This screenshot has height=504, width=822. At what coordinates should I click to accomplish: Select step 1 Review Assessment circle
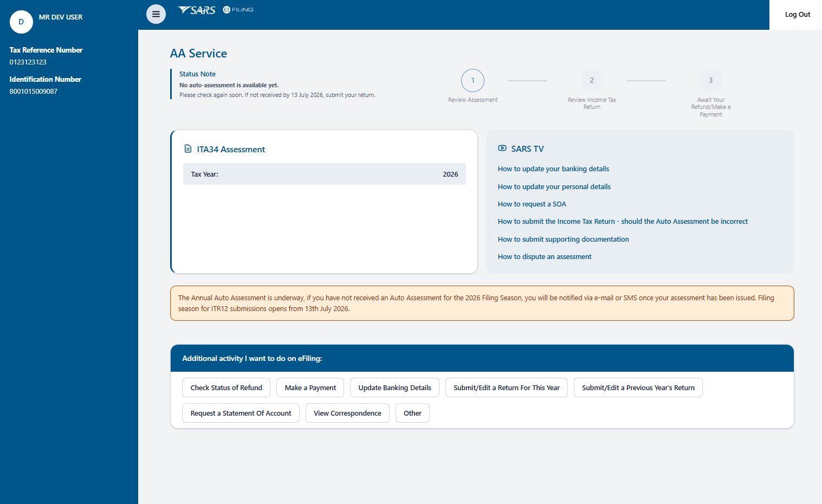point(473,80)
